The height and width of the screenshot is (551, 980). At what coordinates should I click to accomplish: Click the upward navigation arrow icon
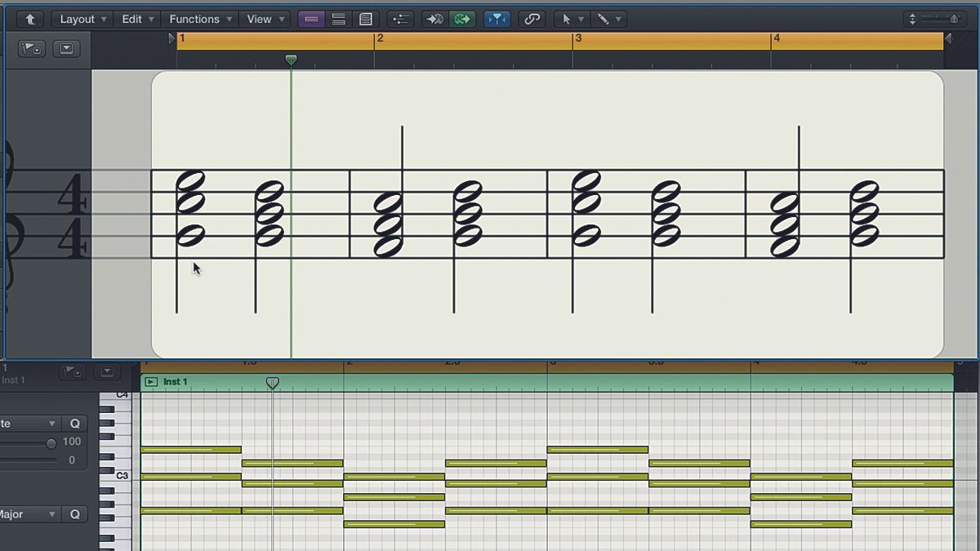30,19
